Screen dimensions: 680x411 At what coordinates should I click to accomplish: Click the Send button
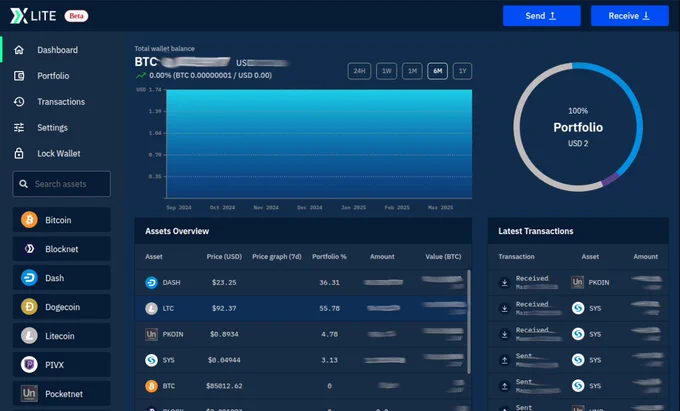pyautogui.click(x=542, y=16)
